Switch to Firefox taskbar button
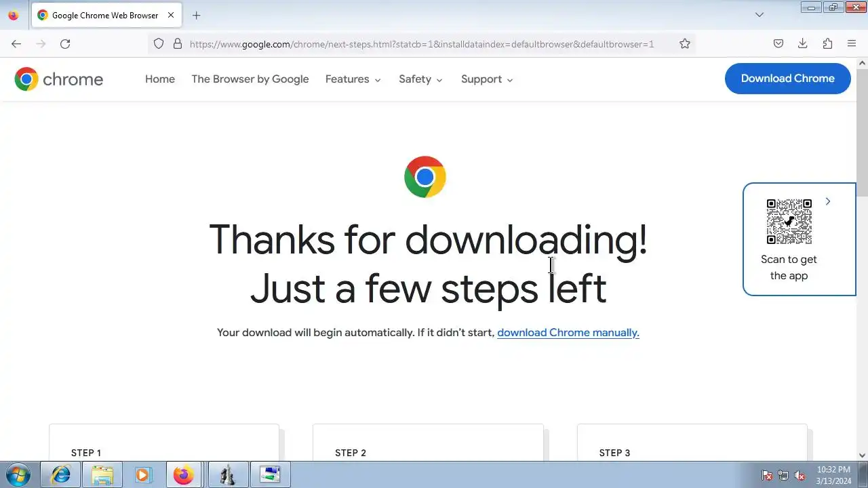 pos(183,475)
